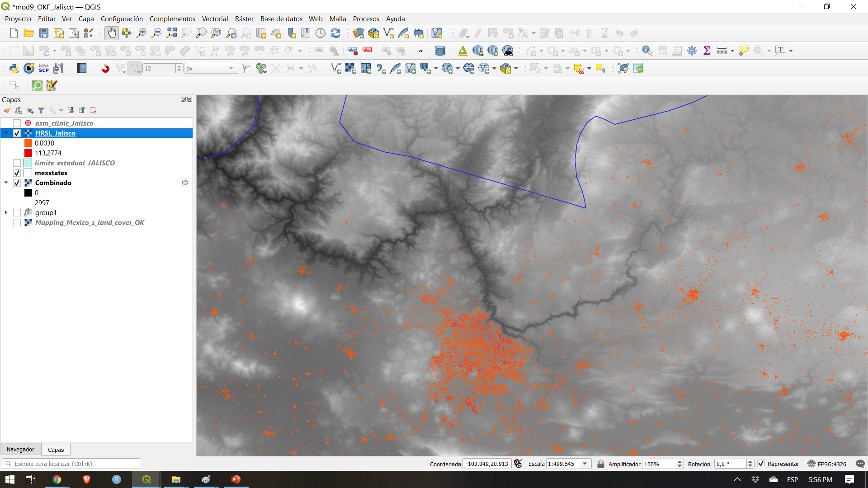Open project using the folder icon
This screenshot has height=488, width=868.
[29, 33]
